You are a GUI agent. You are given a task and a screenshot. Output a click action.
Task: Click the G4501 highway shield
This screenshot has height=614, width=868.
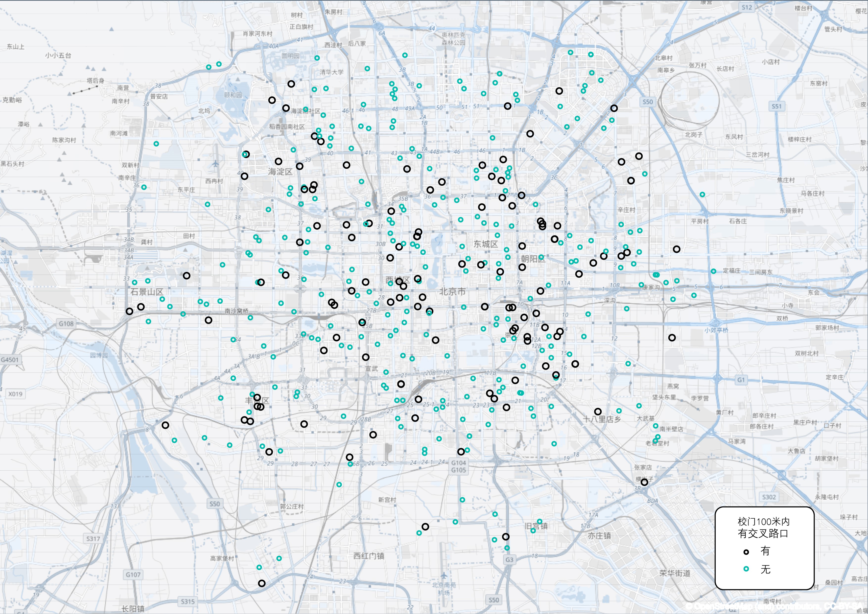pos(10,360)
